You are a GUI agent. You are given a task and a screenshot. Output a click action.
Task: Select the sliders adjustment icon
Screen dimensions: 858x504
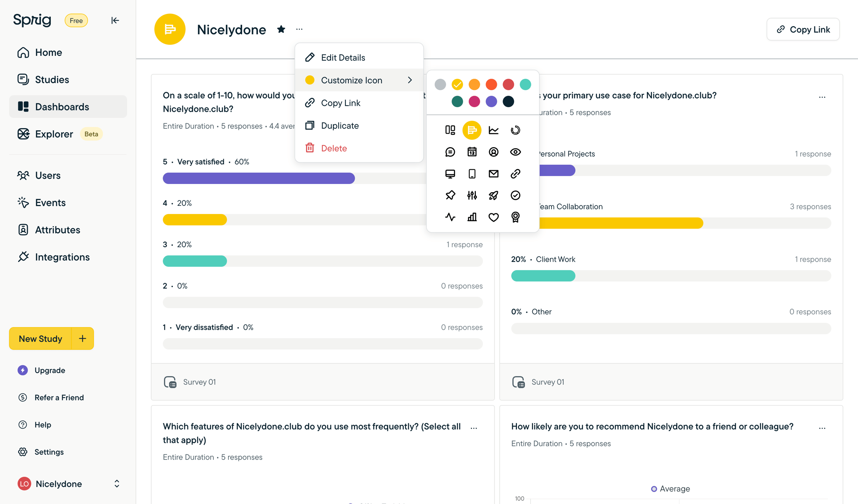(472, 195)
